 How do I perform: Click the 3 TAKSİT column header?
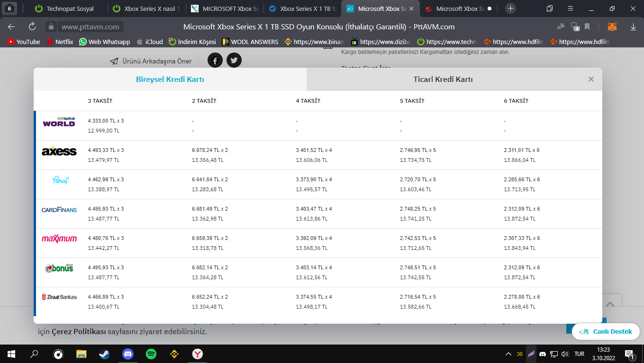click(x=100, y=101)
